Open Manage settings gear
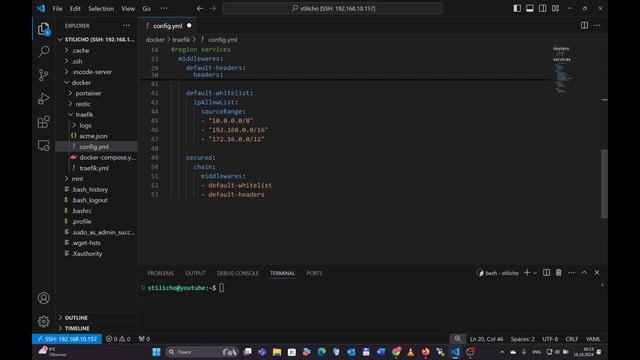The width and height of the screenshot is (640, 360). (x=44, y=321)
